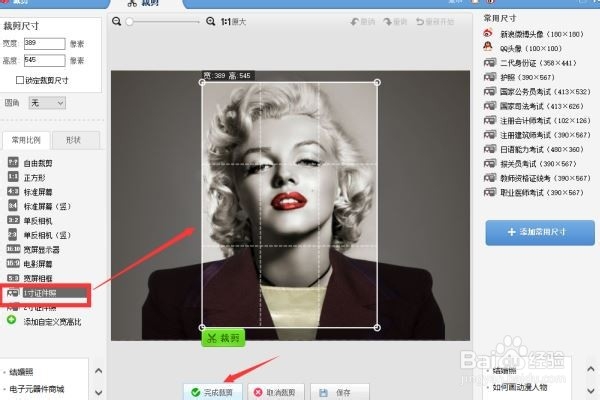600x400 pixels.
Task: Set view to 1:1 原大
Action: click(233, 22)
